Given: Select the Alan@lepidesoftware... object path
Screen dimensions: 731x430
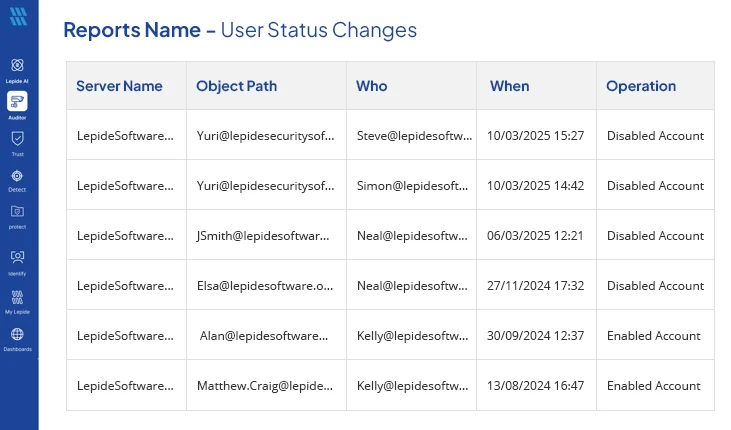Looking at the screenshot, I should click(264, 336).
